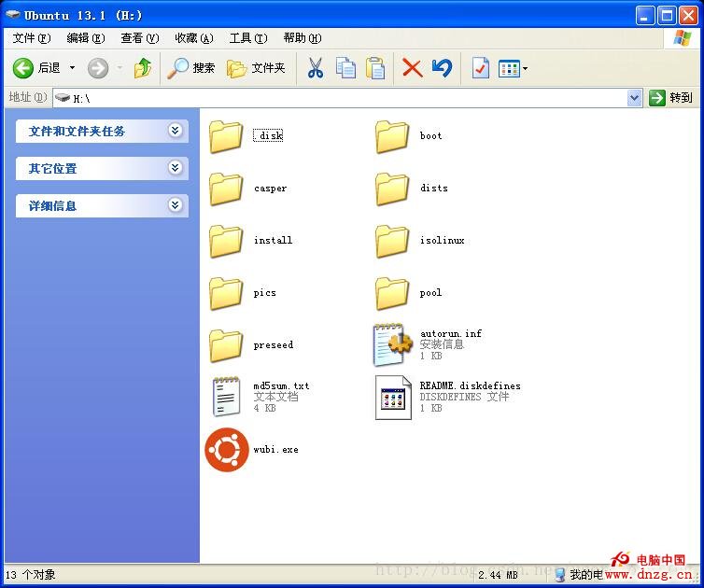Open the 收藏(A) menu
Screen dimensions: 704x588
[x=194, y=38]
